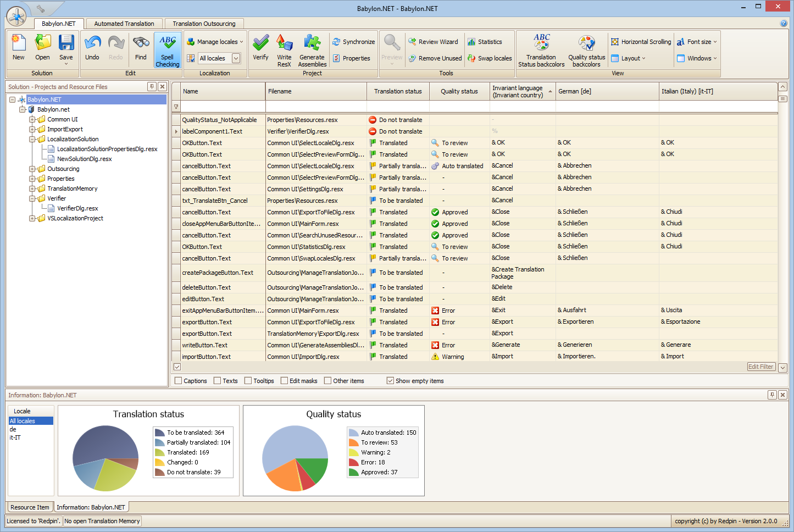
Task: Swap locales
Action: coord(490,58)
